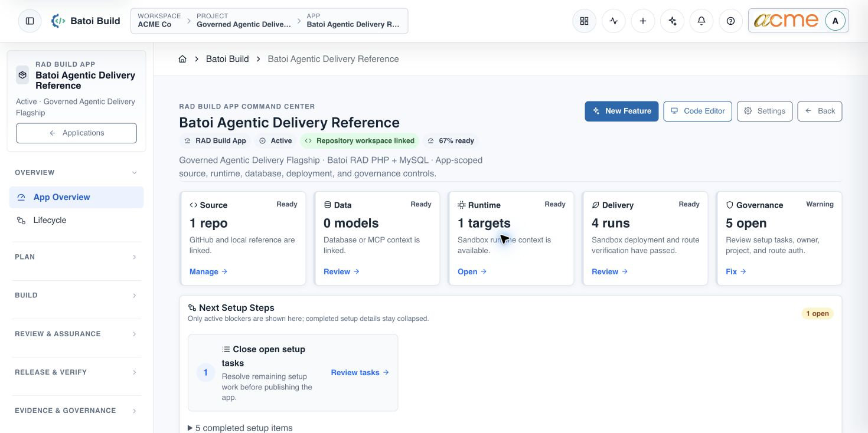This screenshot has height=433, width=868.
Task: Click the ACME logo
Action: coord(786,21)
